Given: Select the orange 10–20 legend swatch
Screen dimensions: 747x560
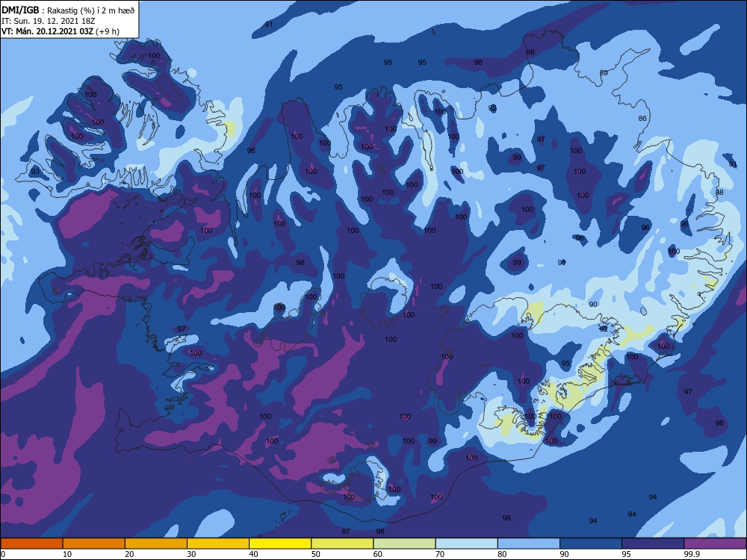Looking at the screenshot, I should (x=94, y=544).
